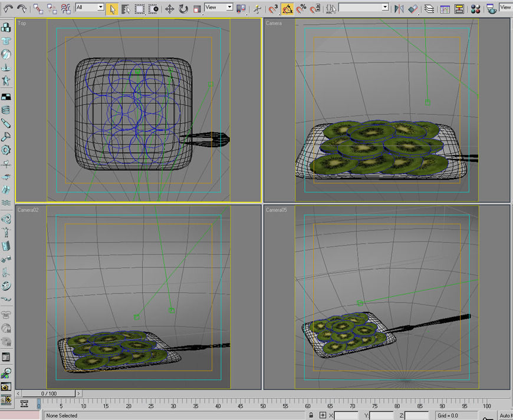The width and height of the screenshot is (513, 420).
Task: Pick the Select and Rotate tool
Action: (183, 9)
